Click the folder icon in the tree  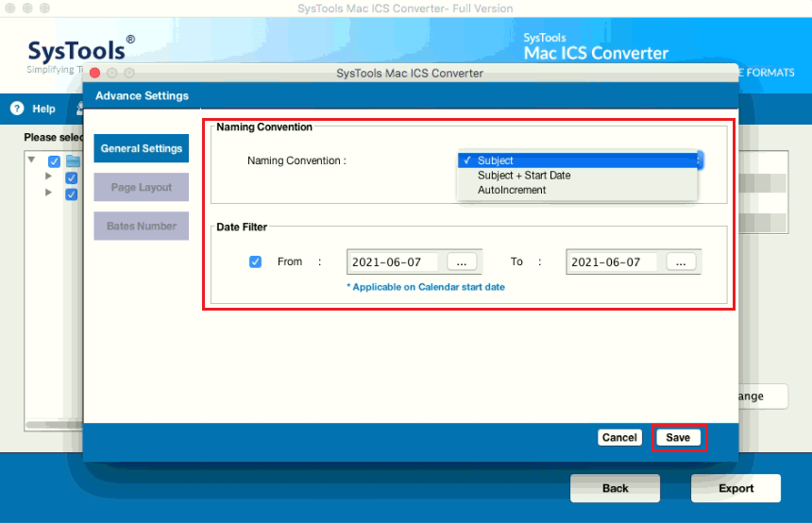pyautogui.click(x=74, y=161)
